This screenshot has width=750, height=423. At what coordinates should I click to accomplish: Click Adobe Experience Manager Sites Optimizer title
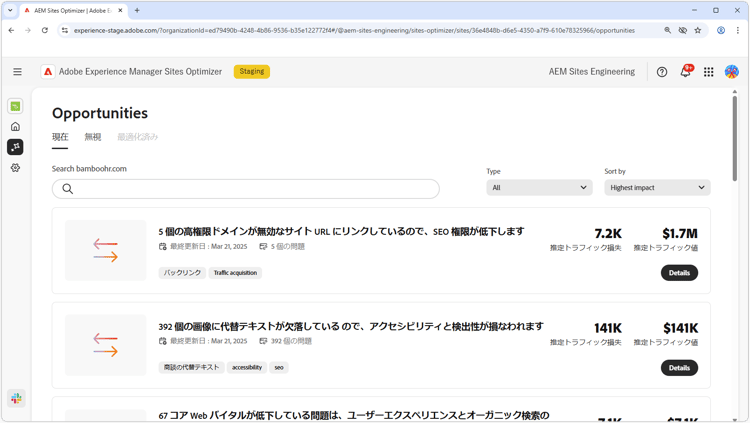click(x=140, y=71)
